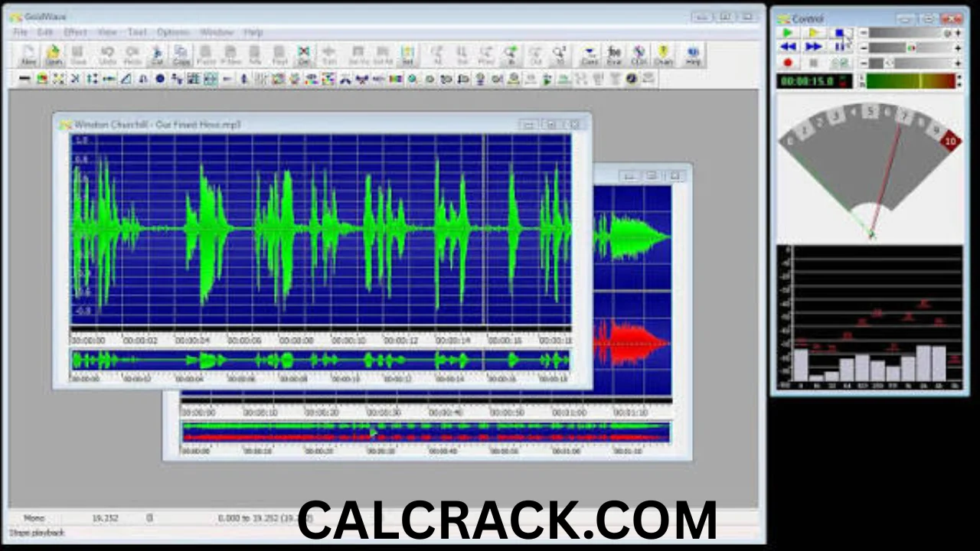980x551 pixels.
Task: Click the Fast Forward button in Control
Action: tap(814, 47)
